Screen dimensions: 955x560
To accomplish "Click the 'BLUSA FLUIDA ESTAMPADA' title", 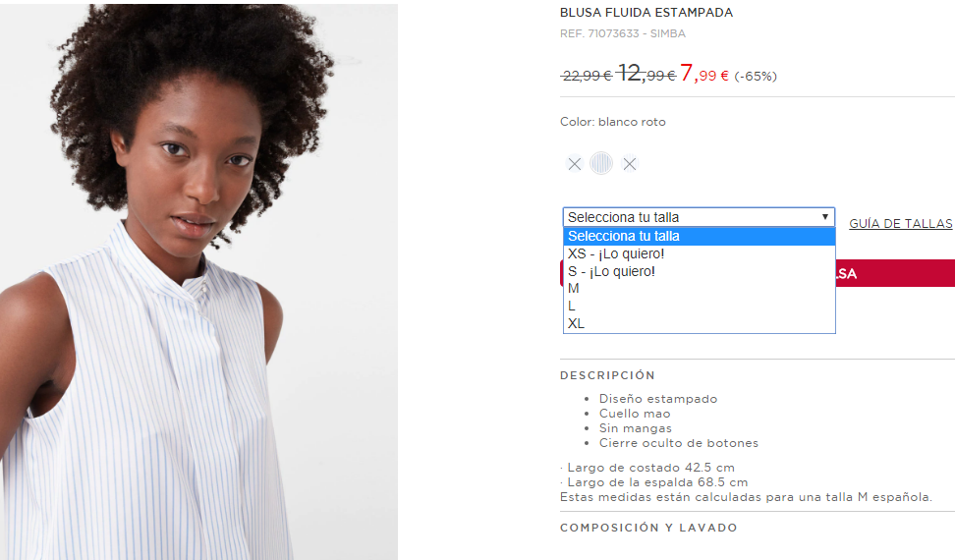I will pos(646,13).
